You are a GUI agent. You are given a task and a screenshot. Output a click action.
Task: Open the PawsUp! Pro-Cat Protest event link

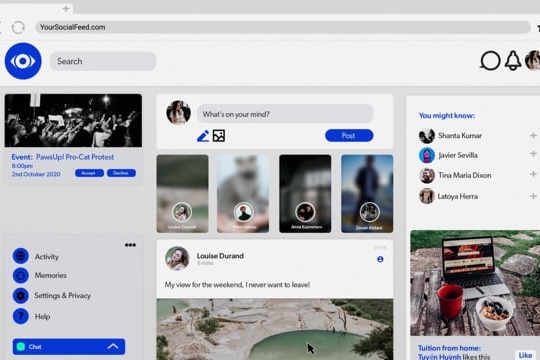pyautogui.click(x=75, y=157)
